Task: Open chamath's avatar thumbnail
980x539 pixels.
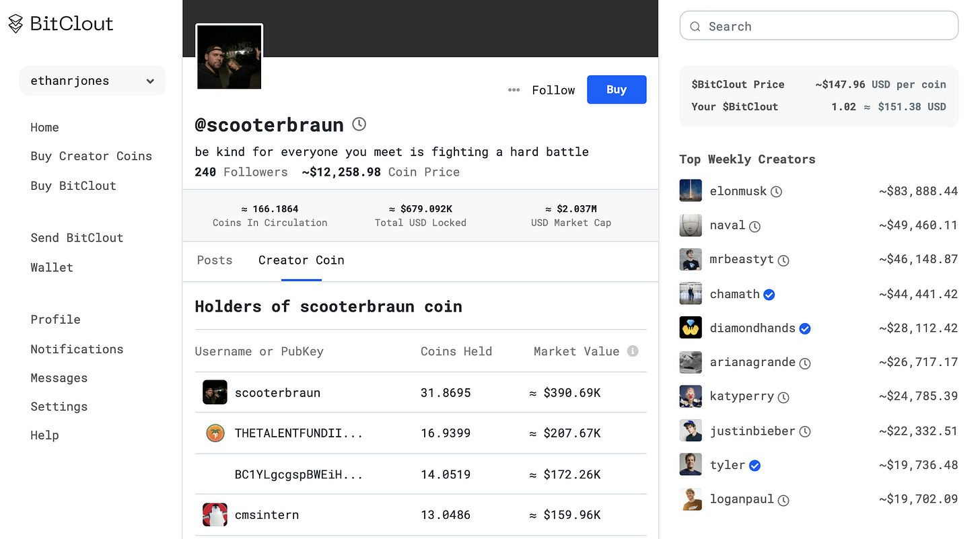Action: [691, 294]
